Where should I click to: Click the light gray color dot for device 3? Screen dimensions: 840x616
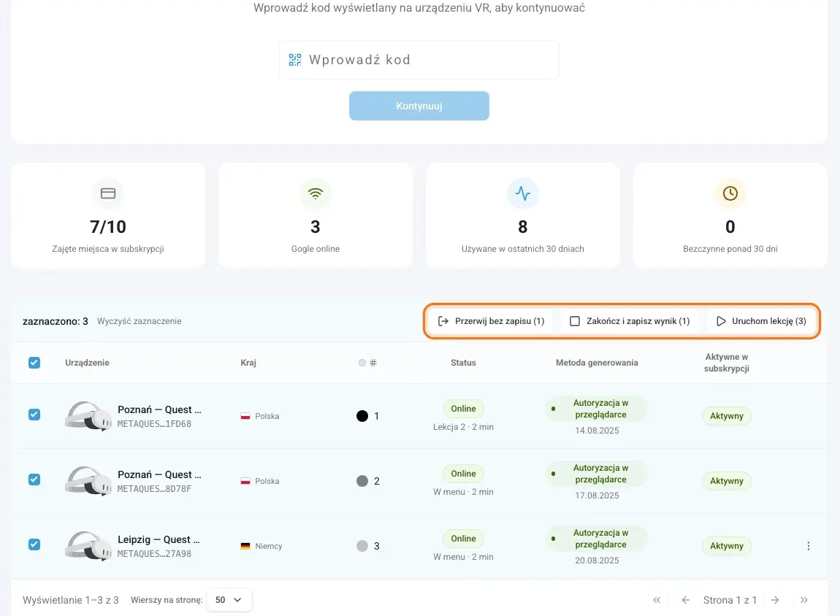(362, 546)
